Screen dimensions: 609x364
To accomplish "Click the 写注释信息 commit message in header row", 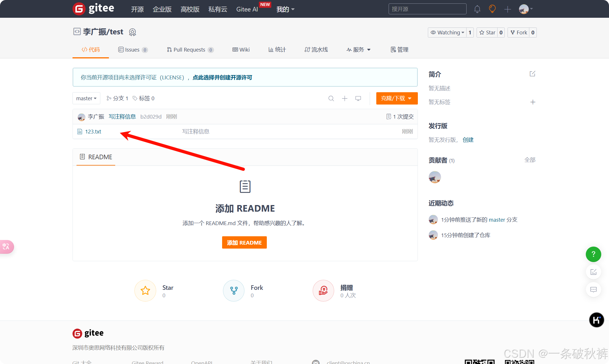I will pyautogui.click(x=122, y=117).
